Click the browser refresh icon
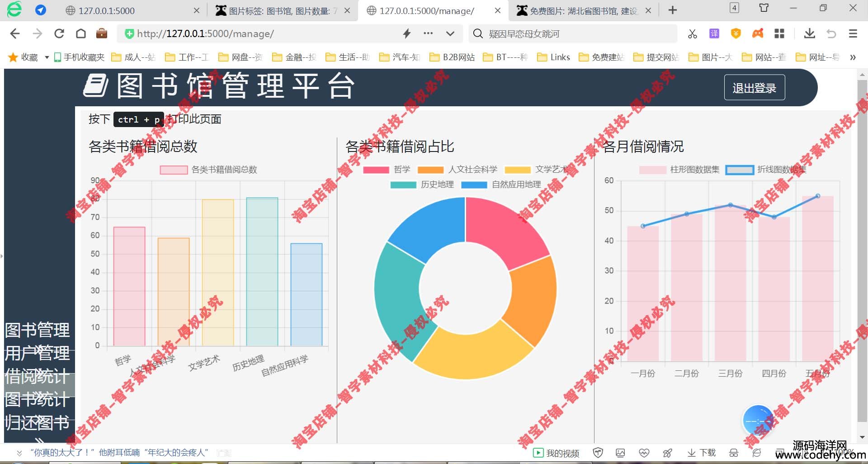 [59, 33]
